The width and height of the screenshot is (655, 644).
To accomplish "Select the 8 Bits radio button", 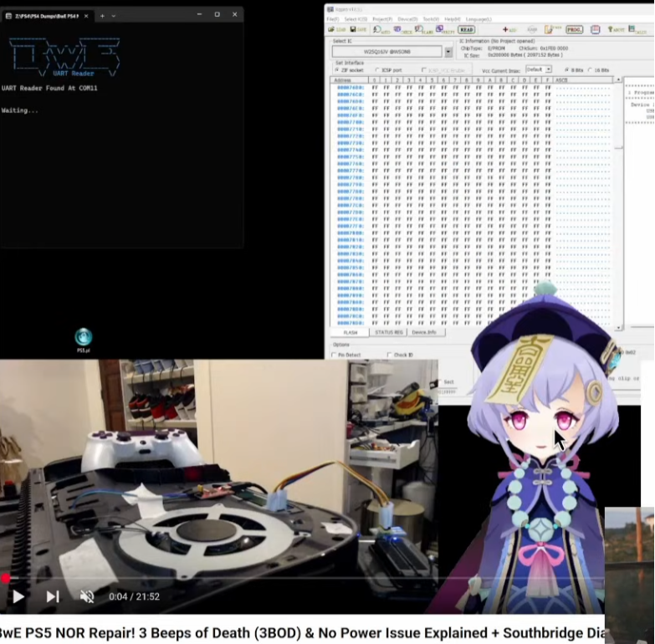I will coord(566,70).
